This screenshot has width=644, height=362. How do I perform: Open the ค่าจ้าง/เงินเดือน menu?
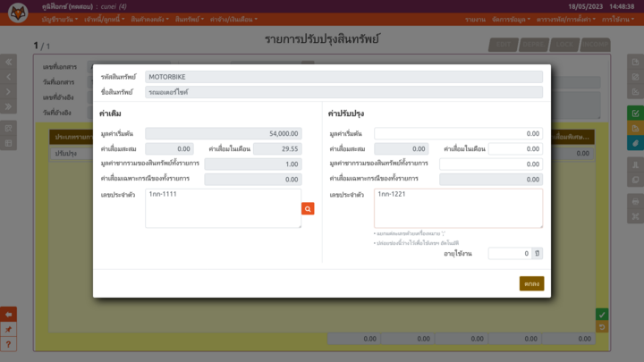coord(233,20)
